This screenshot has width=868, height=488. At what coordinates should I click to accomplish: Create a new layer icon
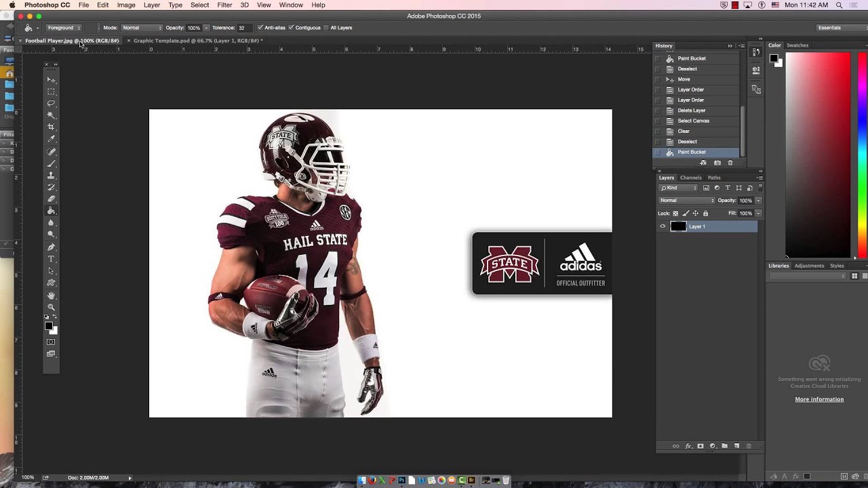pos(737,446)
